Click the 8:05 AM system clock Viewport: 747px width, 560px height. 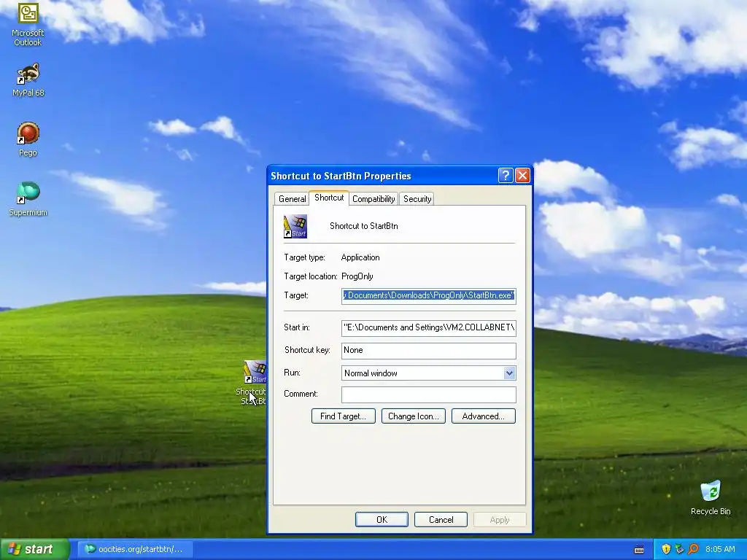coord(720,549)
